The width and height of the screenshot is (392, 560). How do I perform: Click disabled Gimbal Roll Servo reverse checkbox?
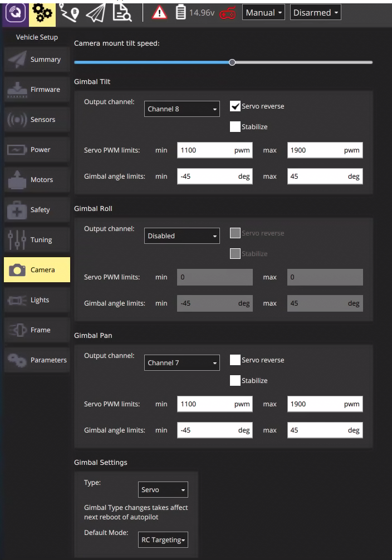click(x=235, y=233)
